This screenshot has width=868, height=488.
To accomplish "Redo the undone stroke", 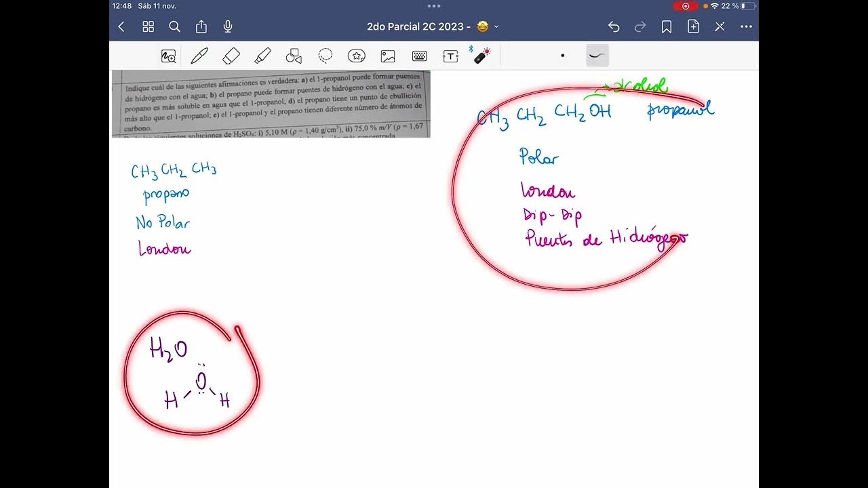I will click(x=640, y=26).
